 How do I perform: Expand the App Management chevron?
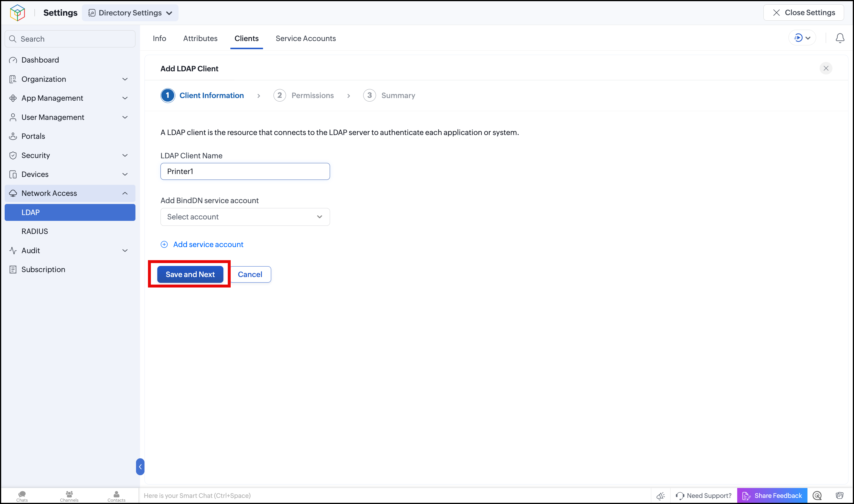[x=125, y=98]
